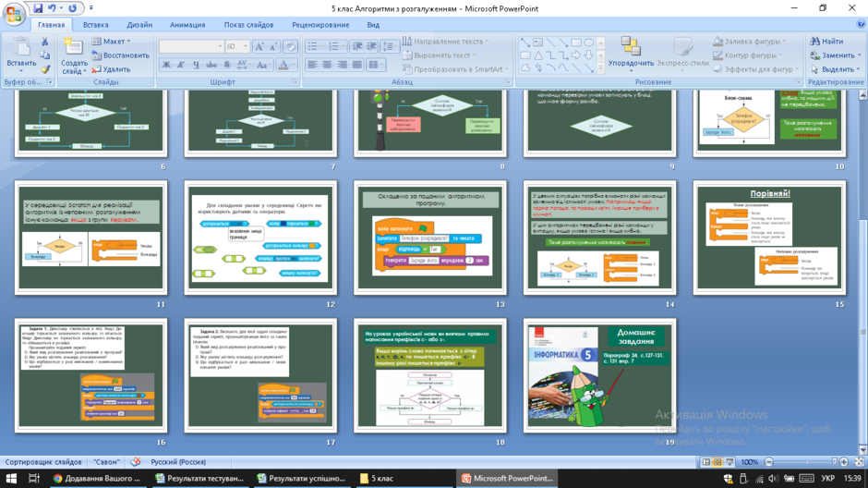
Task: Click the Удалить slide button
Action: 111,69
